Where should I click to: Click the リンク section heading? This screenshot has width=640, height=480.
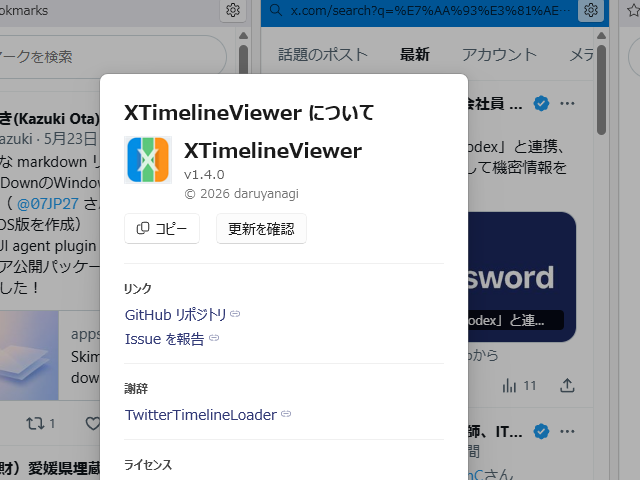tap(138, 289)
